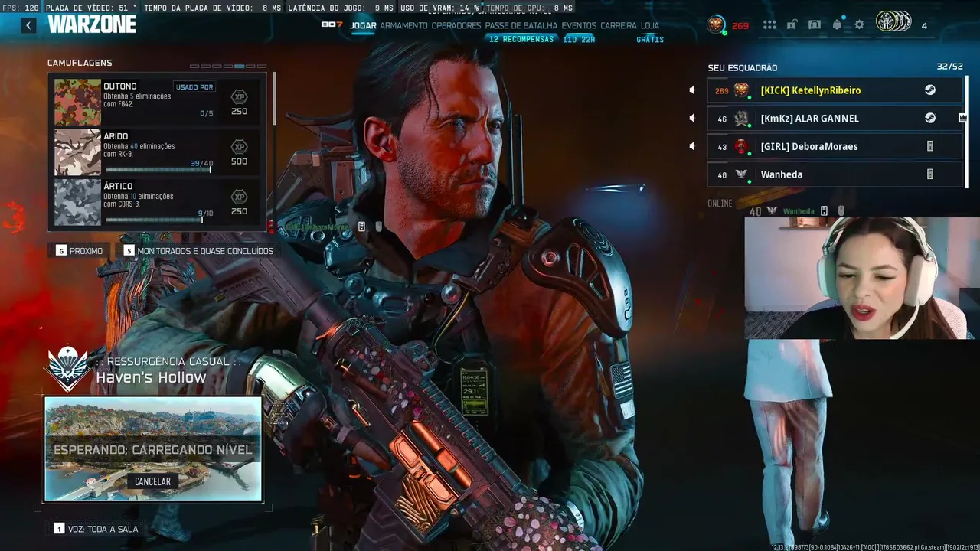Open the notifications bell
Screen dimensions: 980x551
[x=837, y=24]
